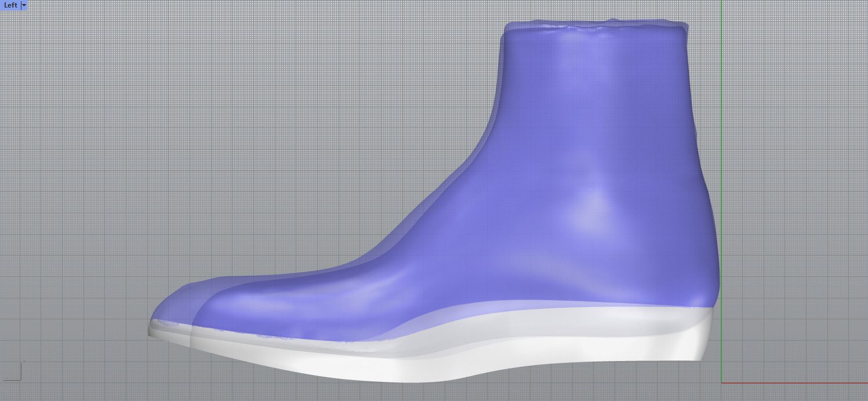Pick the front tip of the white sole

(152, 333)
